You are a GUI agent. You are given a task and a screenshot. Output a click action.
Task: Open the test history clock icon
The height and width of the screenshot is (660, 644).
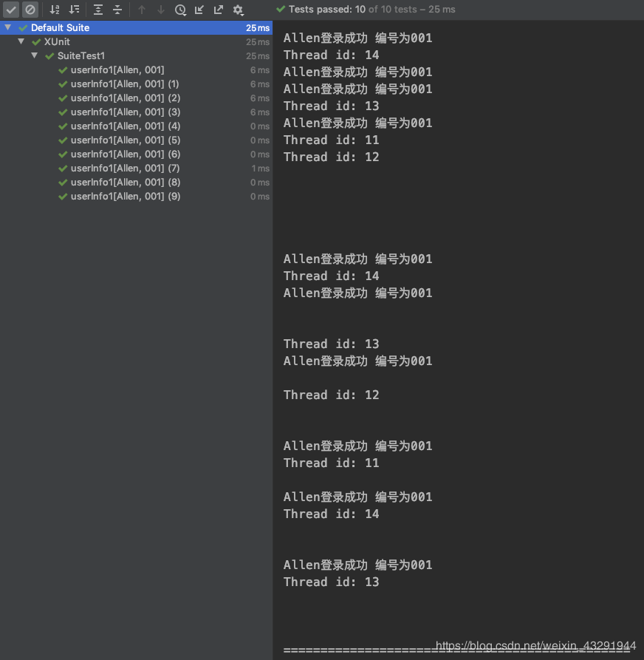click(x=180, y=10)
